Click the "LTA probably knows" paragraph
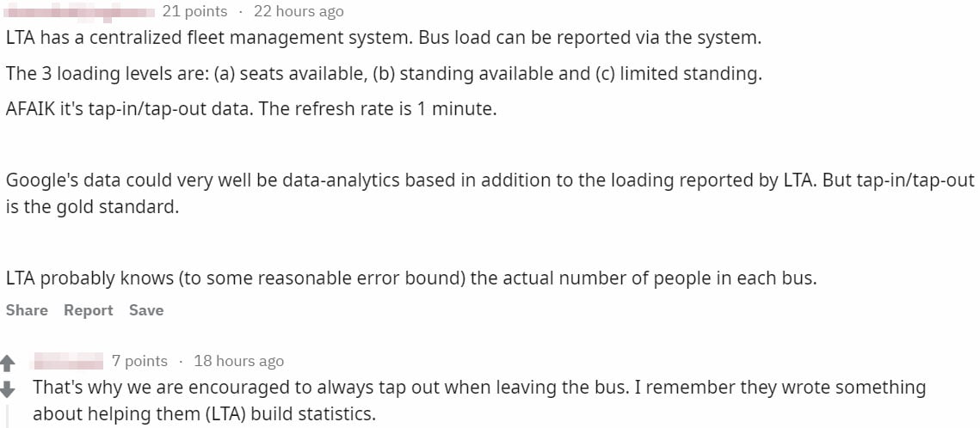The width and height of the screenshot is (980, 428). tap(410, 278)
